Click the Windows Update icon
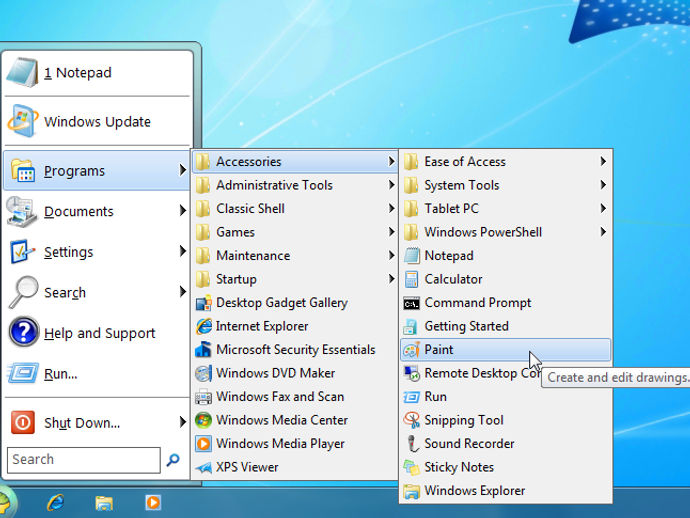 point(23,121)
